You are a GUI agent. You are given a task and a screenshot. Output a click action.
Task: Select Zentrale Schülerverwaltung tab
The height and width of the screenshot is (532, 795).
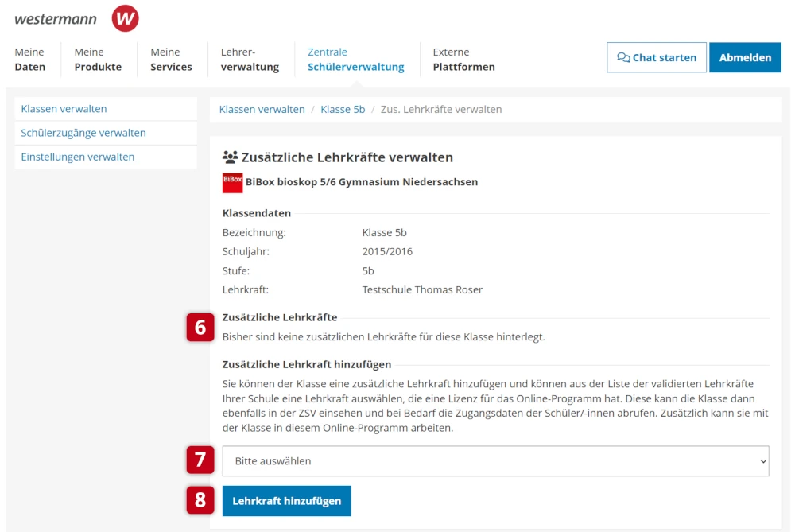pyautogui.click(x=355, y=60)
